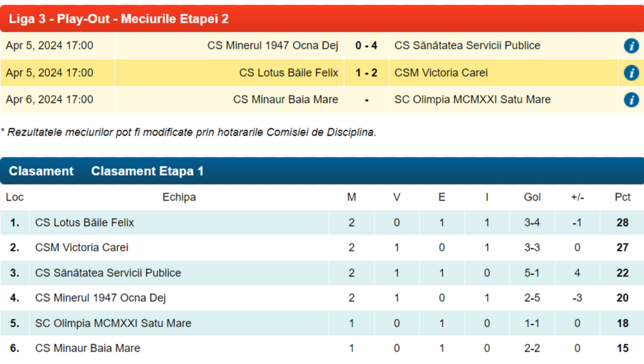
Task: Click the Gol column header
Action: [x=532, y=197]
